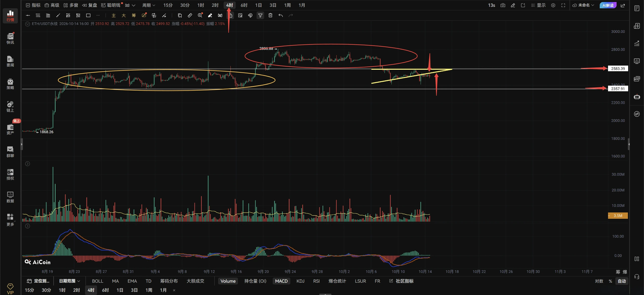Collapse the volume panel chevron
This screenshot has height=295, width=644.
tap(28, 164)
